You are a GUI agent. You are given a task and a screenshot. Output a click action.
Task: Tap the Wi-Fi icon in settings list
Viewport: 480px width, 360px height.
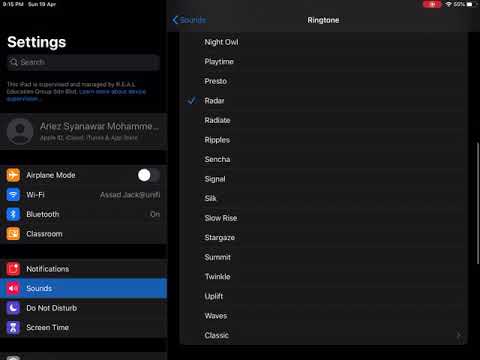13,195
